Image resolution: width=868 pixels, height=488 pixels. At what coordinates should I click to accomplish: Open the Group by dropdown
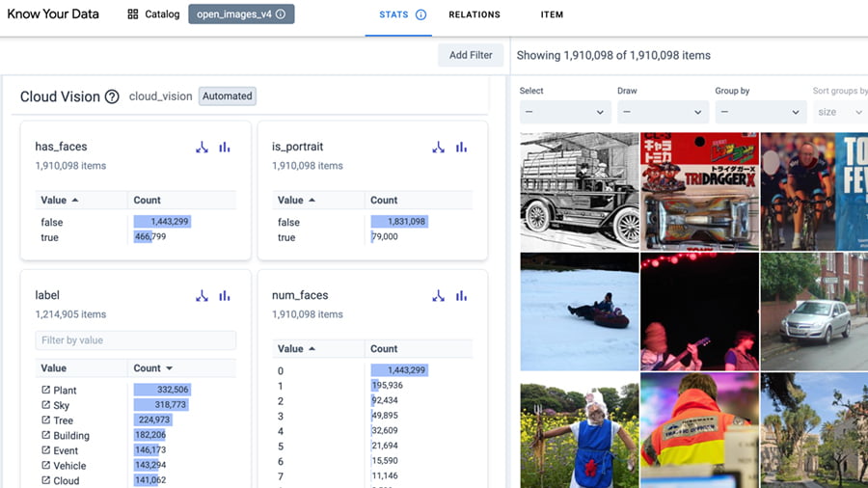[x=759, y=112]
